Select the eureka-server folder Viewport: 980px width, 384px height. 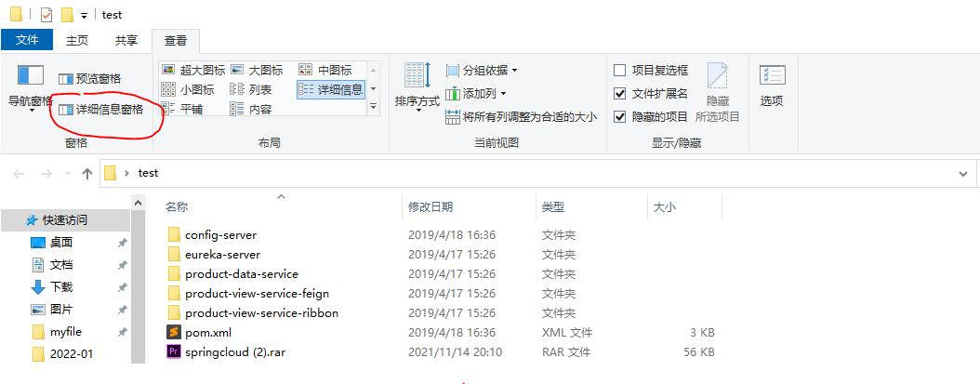pyautogui.click(x=222, y=255)
